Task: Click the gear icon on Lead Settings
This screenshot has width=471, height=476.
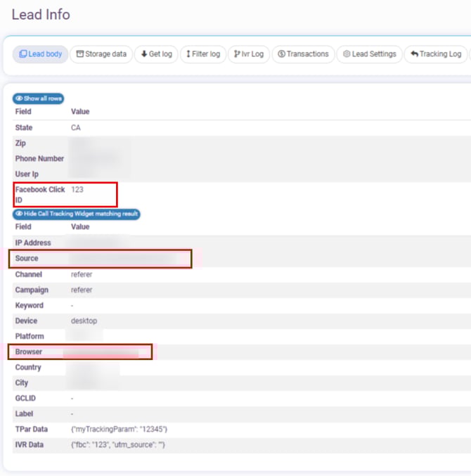Action: 347,54
